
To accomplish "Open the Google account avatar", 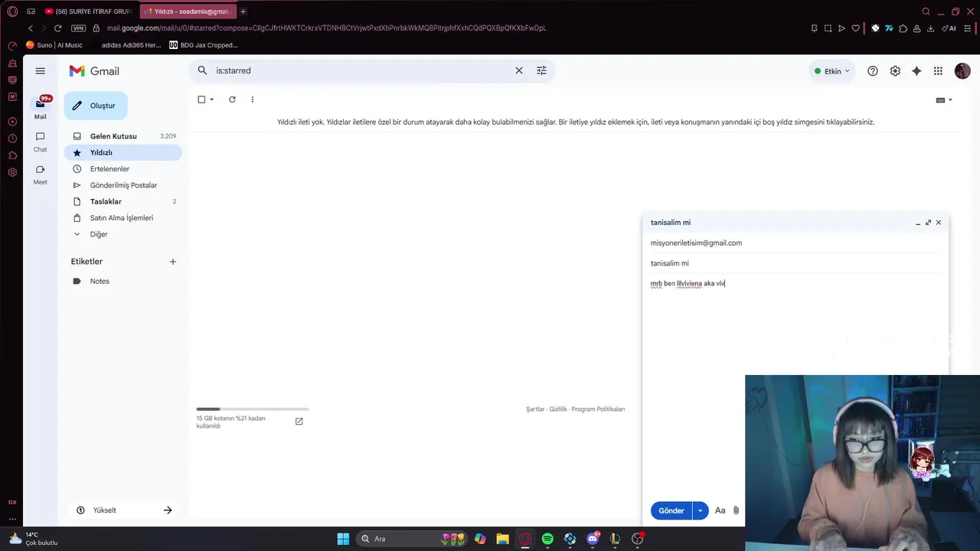I will pos(962,71).
